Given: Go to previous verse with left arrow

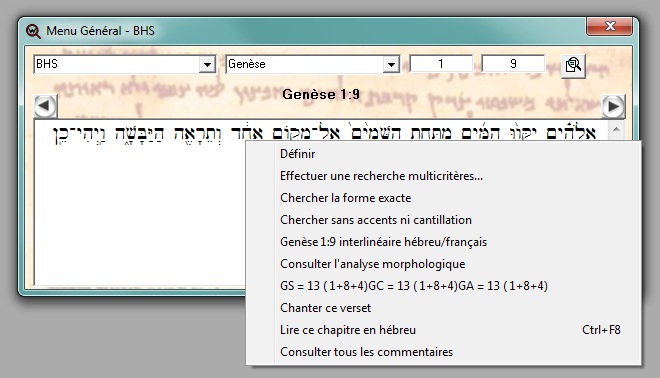Looking at the screenshot, I should point(45,106).
